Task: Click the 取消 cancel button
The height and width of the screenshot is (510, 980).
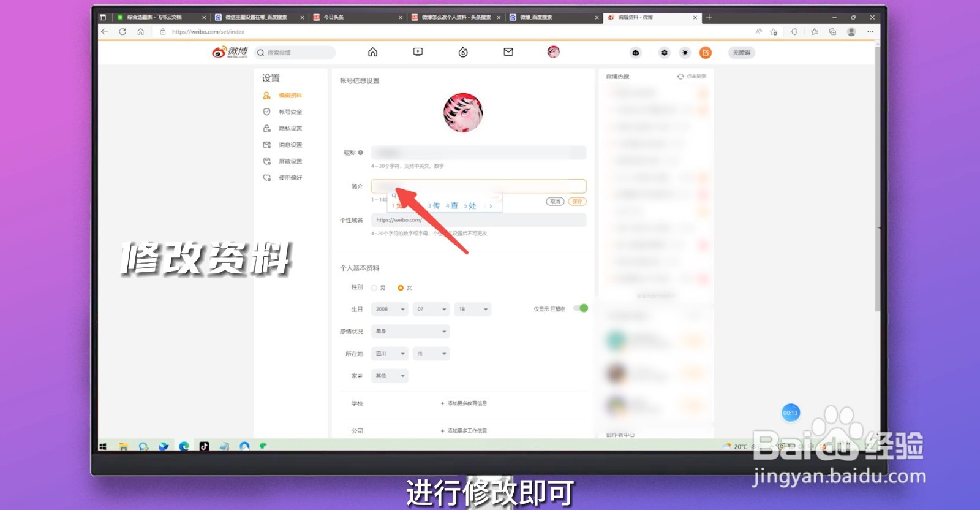Action: (555, 202)
